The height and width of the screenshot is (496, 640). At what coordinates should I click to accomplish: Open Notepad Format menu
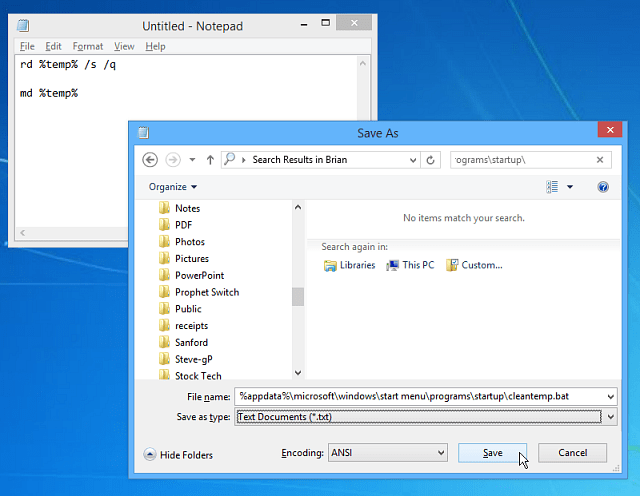[88, 46]
